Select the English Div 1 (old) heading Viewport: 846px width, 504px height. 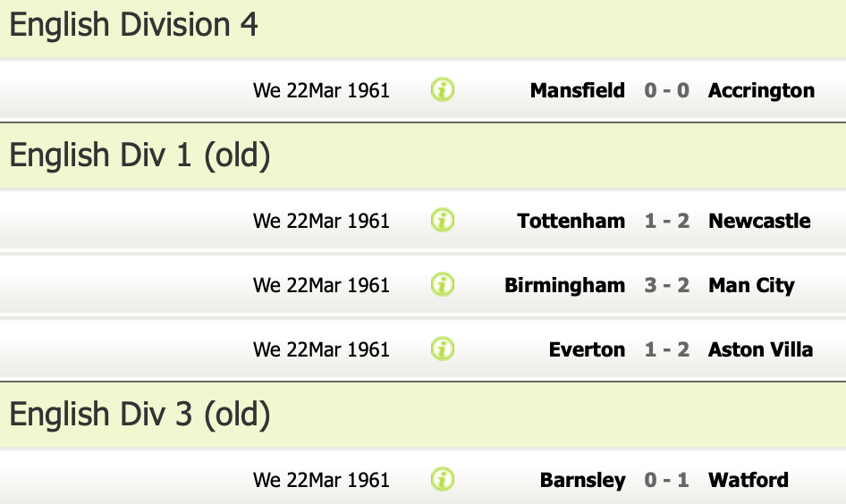140,155
